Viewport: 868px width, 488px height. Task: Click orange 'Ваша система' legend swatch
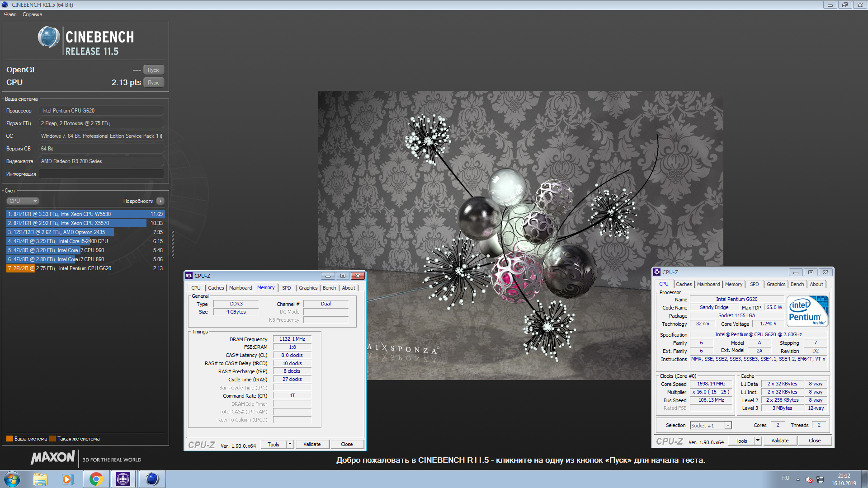9,439
